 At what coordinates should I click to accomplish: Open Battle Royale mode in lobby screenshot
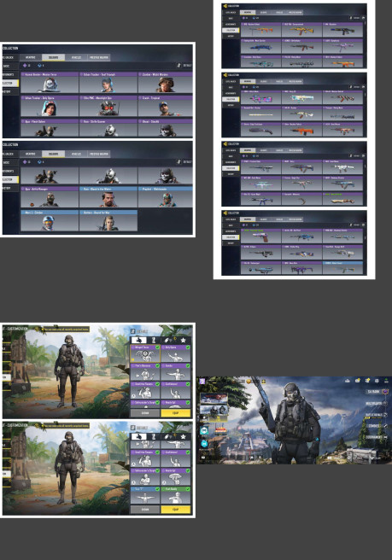pos(375,415)
